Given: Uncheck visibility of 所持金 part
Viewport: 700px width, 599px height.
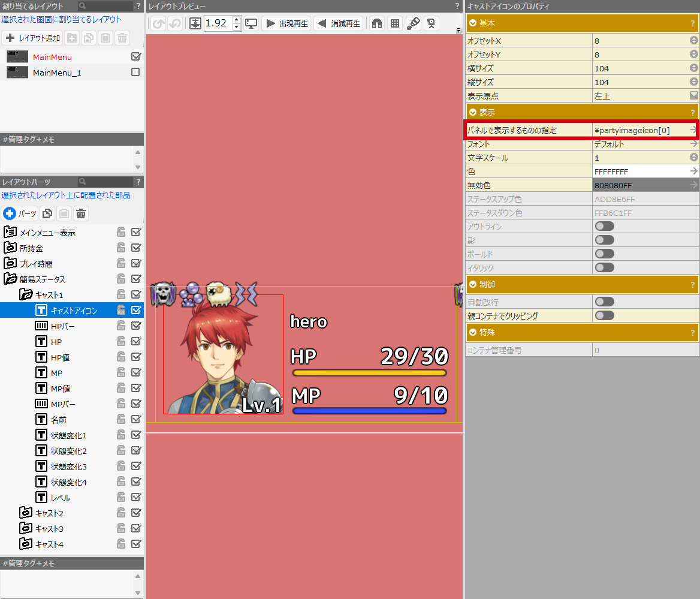Looking at the screenshot, I should [135, 248].
